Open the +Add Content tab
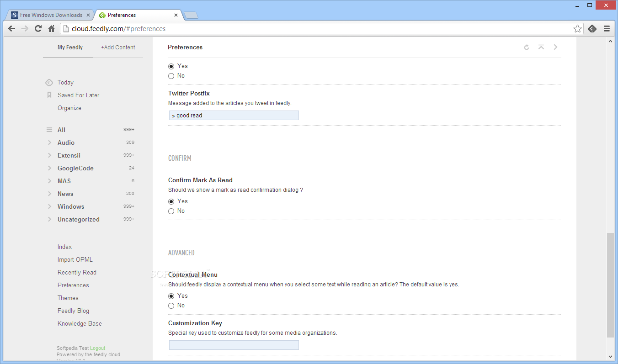 118,47
